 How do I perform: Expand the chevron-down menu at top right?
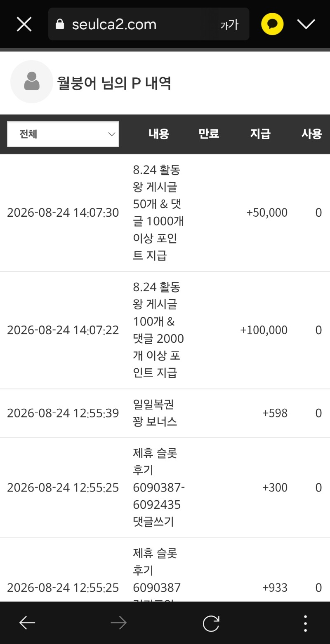[306, 24]
